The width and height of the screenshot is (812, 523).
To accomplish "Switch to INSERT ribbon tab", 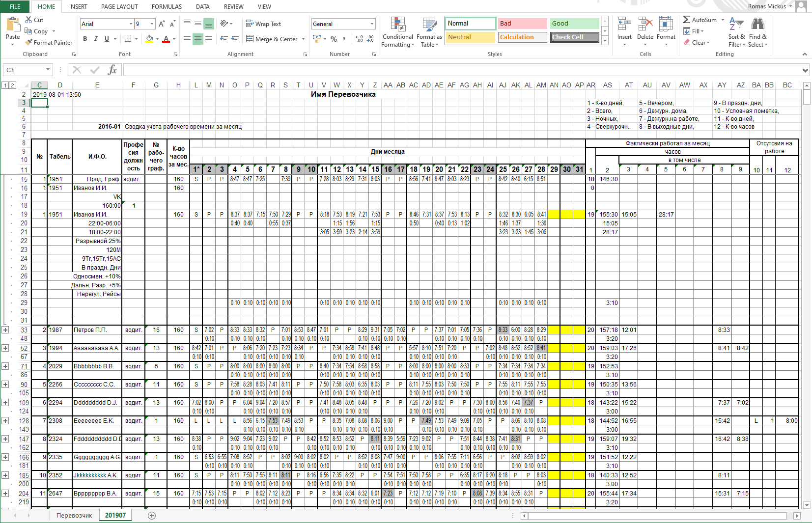I will click(78, 6).
